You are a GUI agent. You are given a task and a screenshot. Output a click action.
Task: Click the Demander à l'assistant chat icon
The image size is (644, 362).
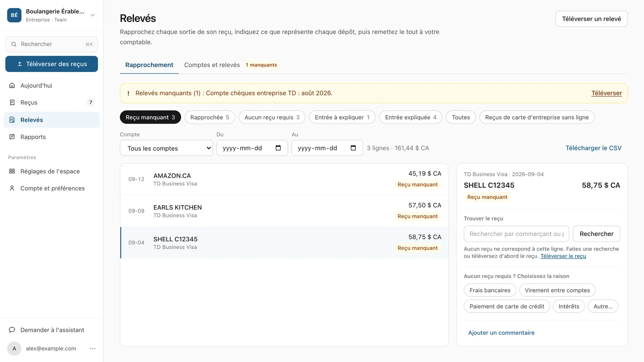pos(12,330)
